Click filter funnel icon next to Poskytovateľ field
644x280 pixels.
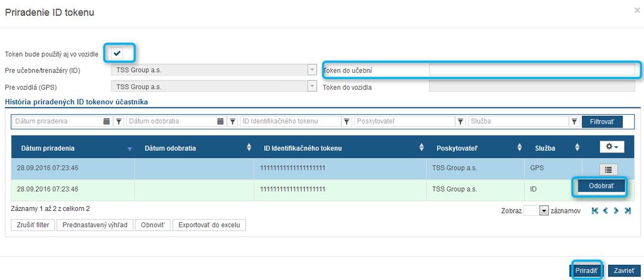(460, 121)
